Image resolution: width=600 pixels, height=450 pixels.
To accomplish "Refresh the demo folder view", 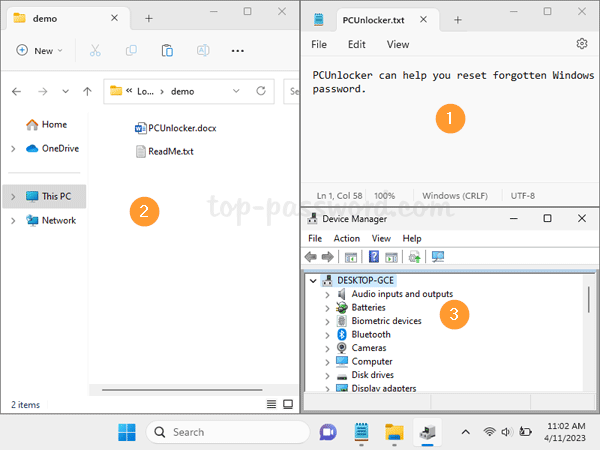I will click(x=261, y=91).
